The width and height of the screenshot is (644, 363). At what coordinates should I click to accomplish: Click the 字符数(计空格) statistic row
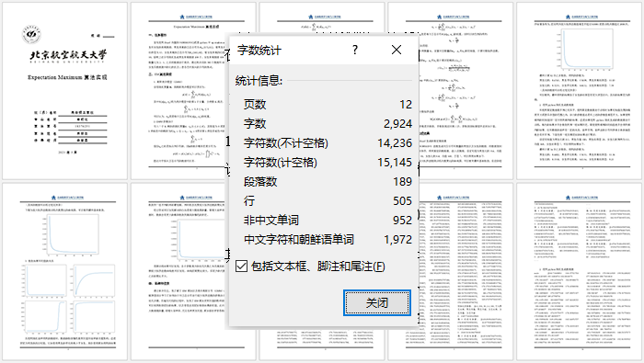point(328,163)
